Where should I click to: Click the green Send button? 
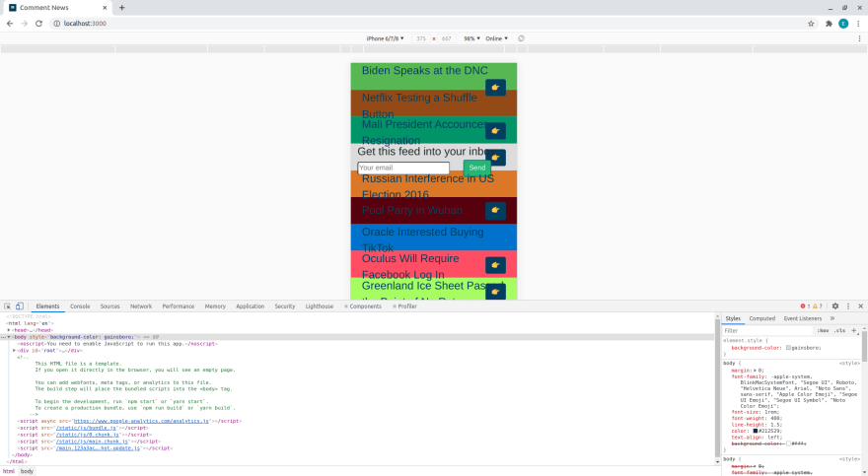(x=476, y=168)
